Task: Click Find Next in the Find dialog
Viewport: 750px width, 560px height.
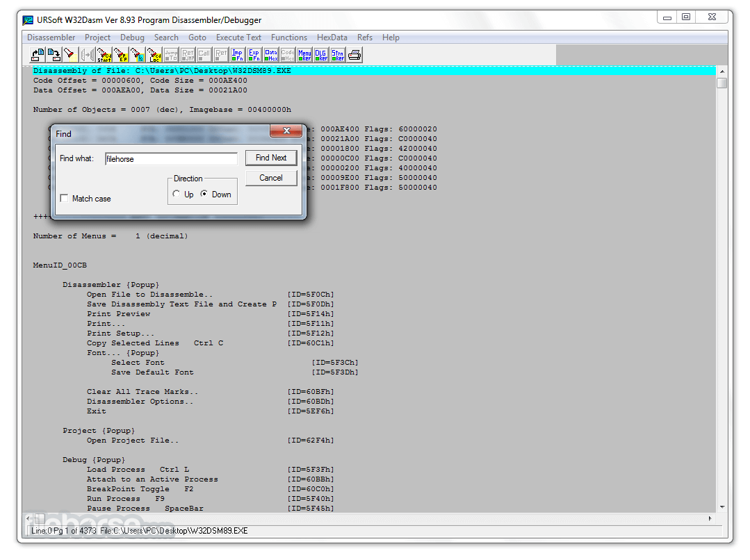Action: [271, 158]
